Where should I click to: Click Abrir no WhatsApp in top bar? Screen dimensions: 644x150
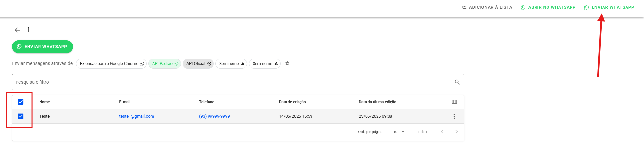point(548,7)
